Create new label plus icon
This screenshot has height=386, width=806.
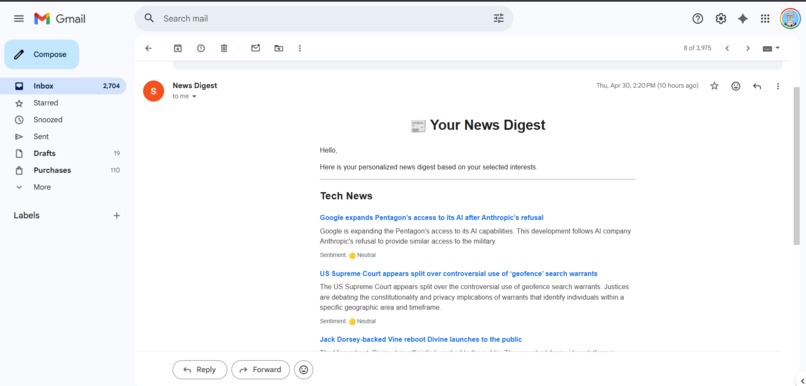117,215
